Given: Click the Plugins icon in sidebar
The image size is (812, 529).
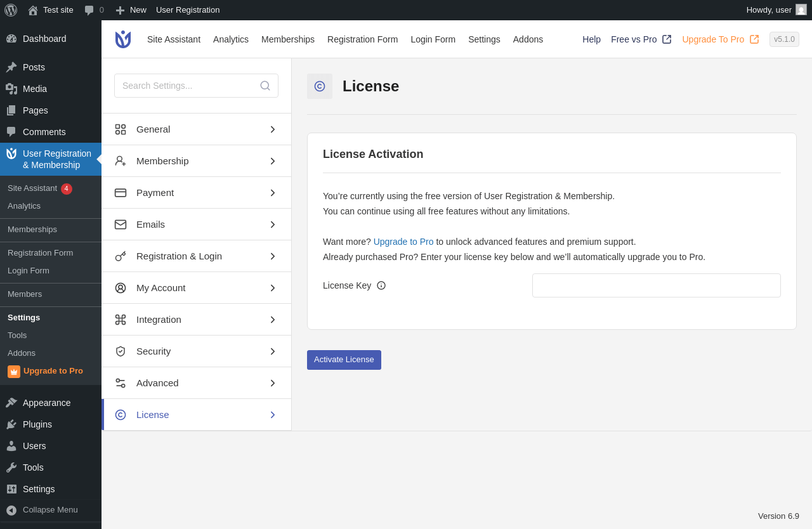Looking at the screenshot, I should pos(11,424).
